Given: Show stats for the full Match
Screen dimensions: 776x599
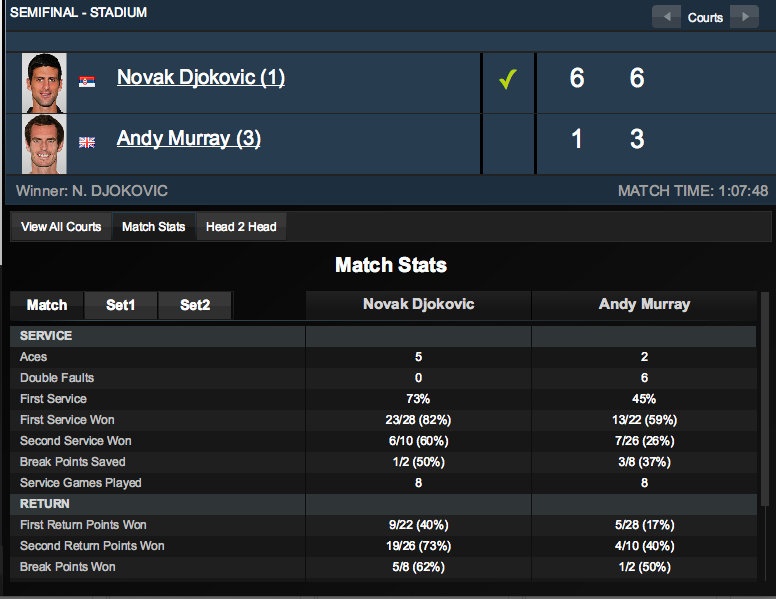Looking at the screenshot, I should (47, 305).
